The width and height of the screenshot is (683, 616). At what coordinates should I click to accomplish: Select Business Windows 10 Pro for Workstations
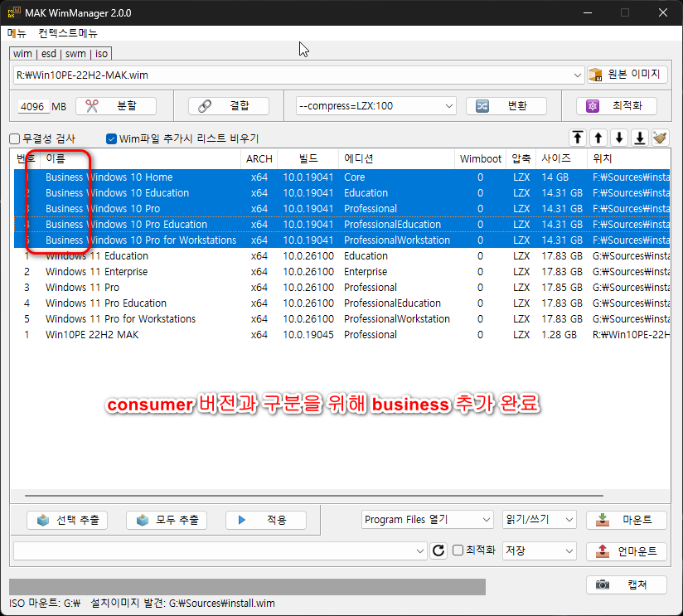tap(342, 240)
